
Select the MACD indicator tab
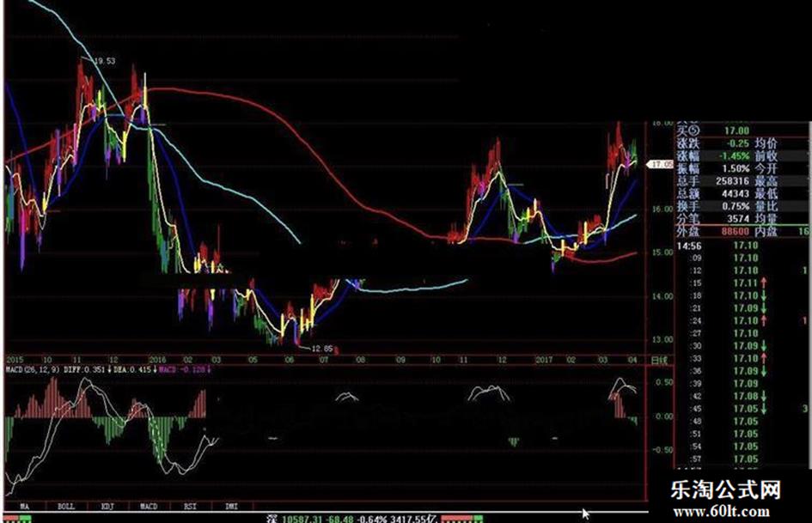click(x=150, y=506)
